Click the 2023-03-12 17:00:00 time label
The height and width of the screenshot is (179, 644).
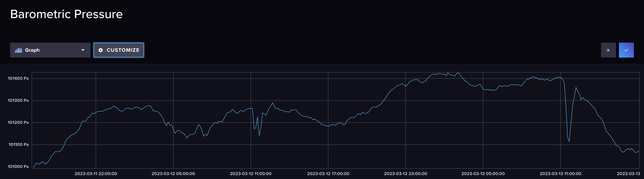328,174
